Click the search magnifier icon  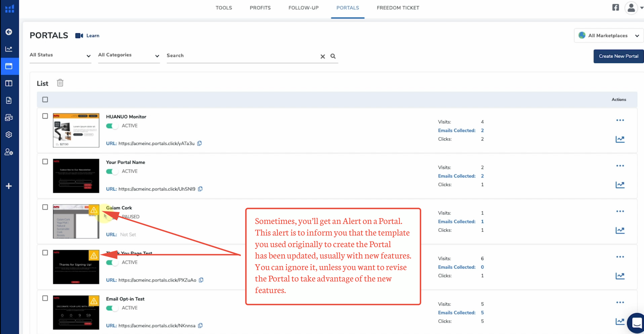pyautogui.click(x=333, y=56)
